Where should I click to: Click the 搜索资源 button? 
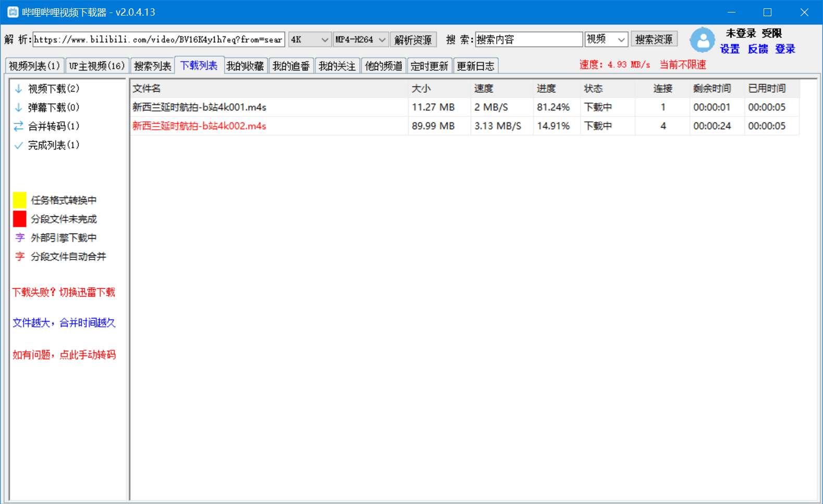pyautogui.click(x=654, y=39)
